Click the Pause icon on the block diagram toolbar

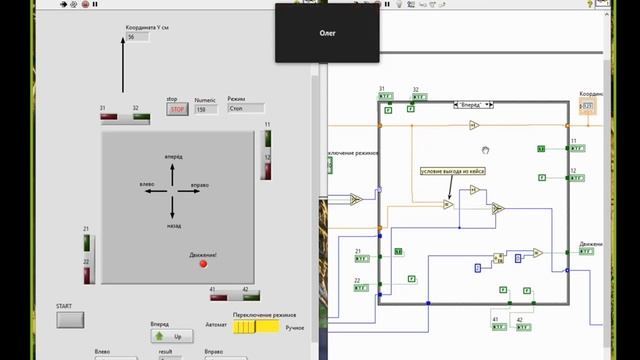[387, 4]
